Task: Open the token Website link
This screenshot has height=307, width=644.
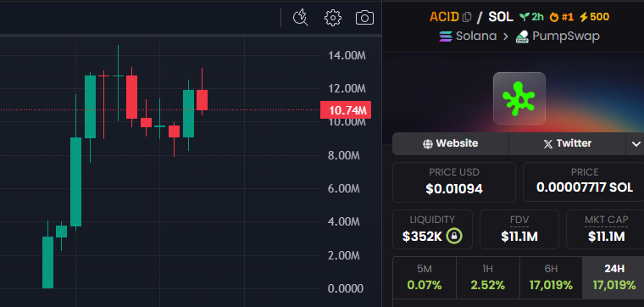Action: pyautogui.click(x=451, y=143)
